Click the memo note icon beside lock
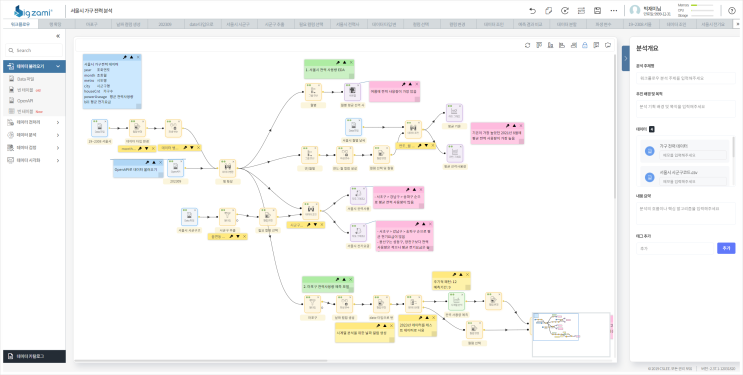The image size is (743, 375). [x=596, y=45]
